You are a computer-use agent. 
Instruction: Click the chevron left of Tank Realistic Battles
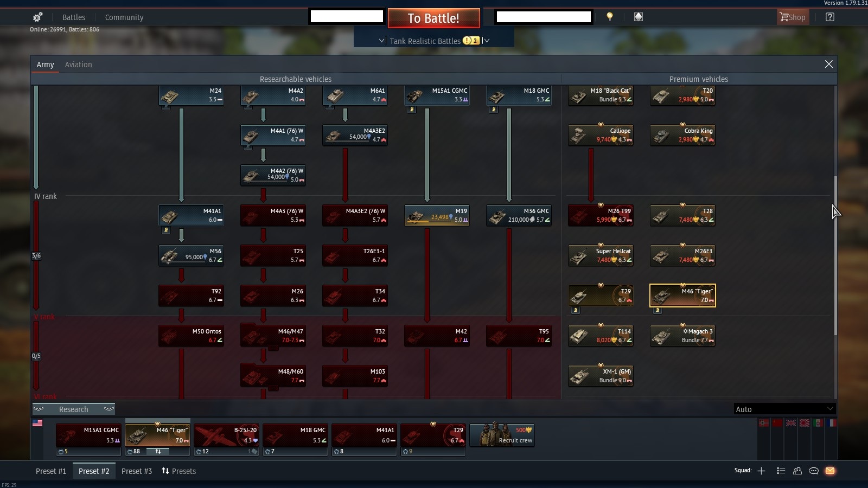(382, 41)
